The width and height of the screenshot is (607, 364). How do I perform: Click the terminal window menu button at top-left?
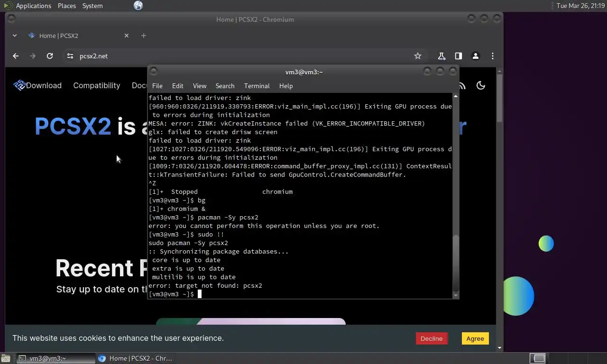153,72
